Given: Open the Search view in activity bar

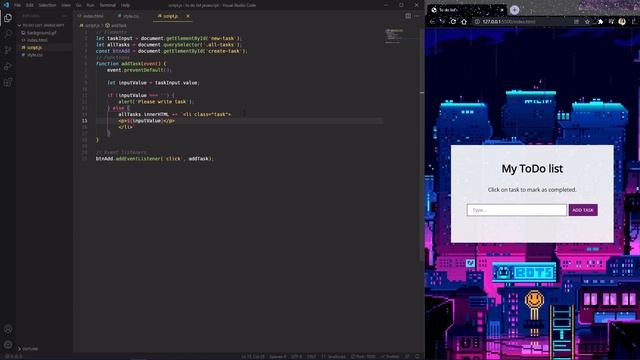Looking at the screenshot, I should tap(8, 34).
